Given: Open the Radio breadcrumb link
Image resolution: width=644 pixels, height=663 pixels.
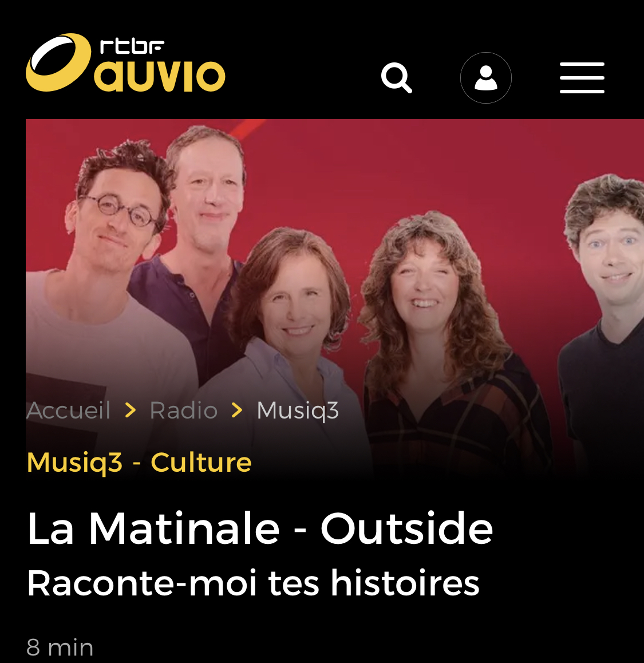Looking at the screenshot, I should [184, 410].
